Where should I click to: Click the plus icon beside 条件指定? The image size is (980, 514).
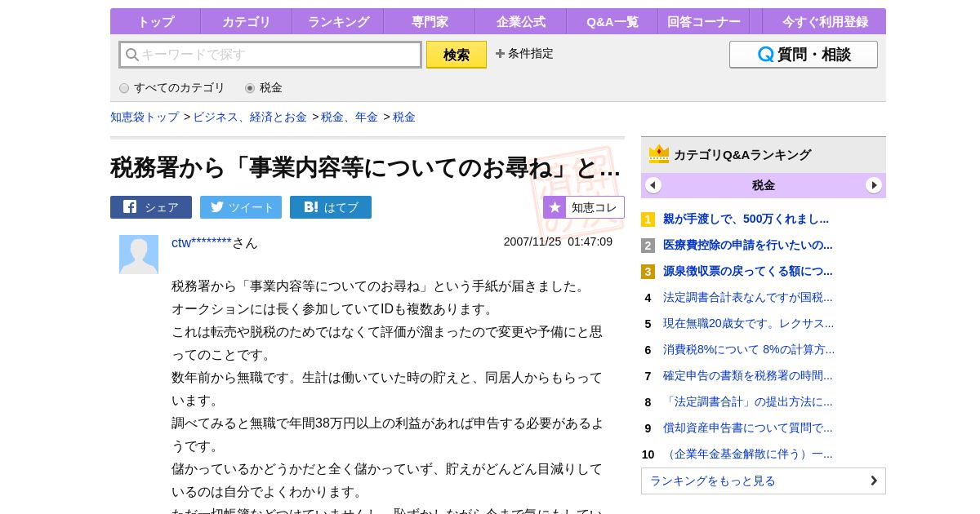coord(500,54)
